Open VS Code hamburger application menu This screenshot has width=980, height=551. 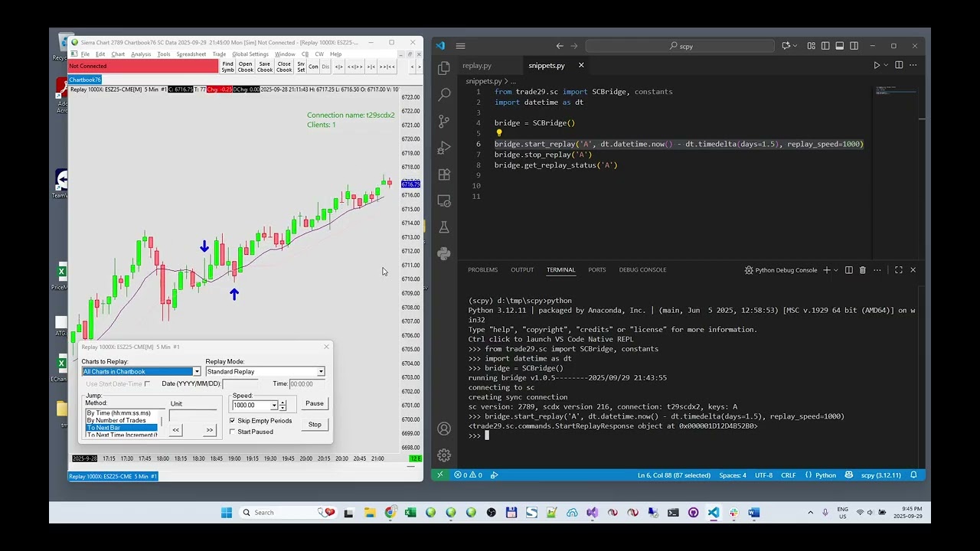(x=460, y=46)
